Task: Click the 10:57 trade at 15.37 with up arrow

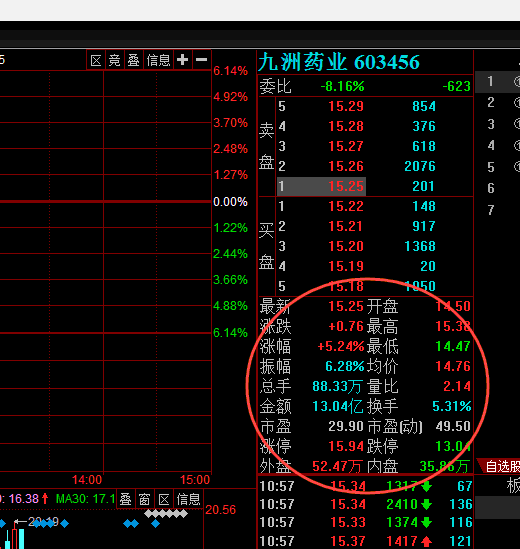Action: (366, 541)
